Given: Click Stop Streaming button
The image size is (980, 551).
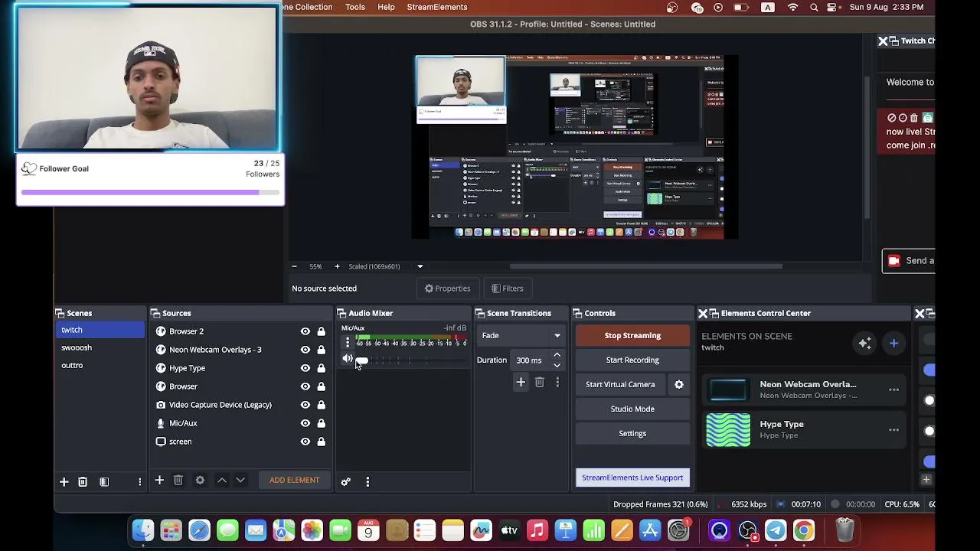Looking at the screenshot, I should coord(632,335).
